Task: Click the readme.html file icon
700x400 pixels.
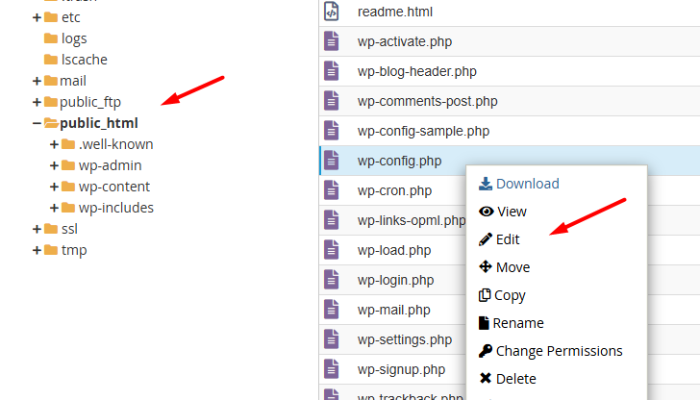Action: [x=332, y=12]
